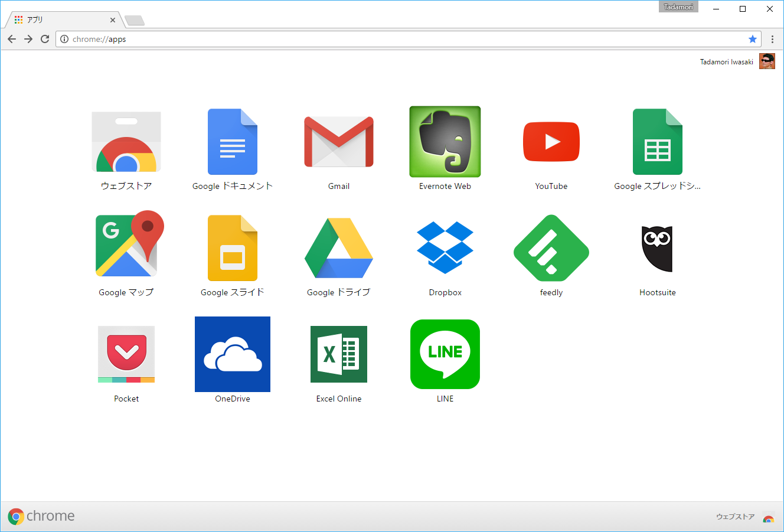The width and height of the screenshot is (784, 532).
Task: Maximize the Chrome window
Action: [743, 9]
